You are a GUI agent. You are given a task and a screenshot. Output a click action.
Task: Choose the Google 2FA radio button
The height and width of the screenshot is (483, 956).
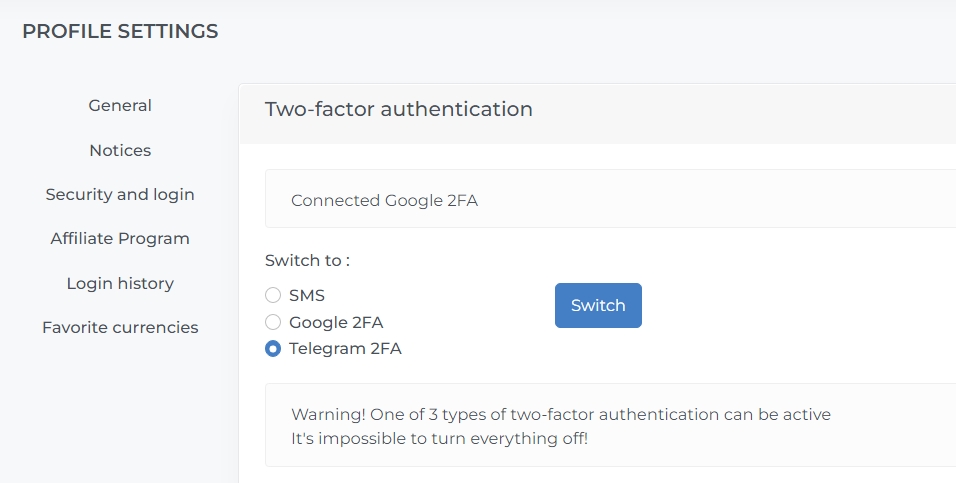point(273,322)
